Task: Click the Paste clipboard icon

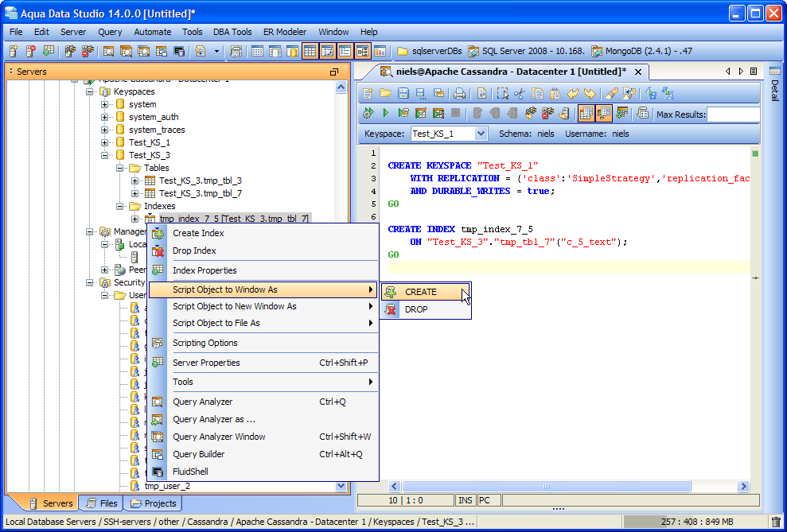Action: click(x=555, y=93)
